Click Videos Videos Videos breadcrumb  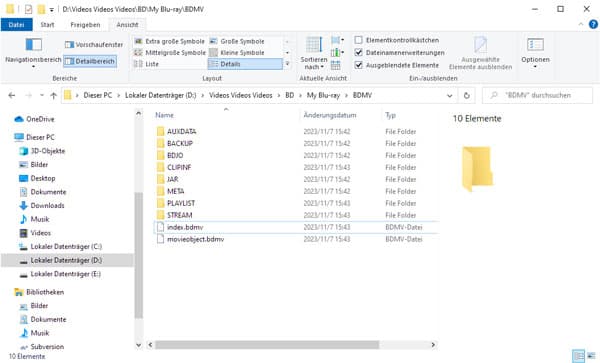[241, 95]
